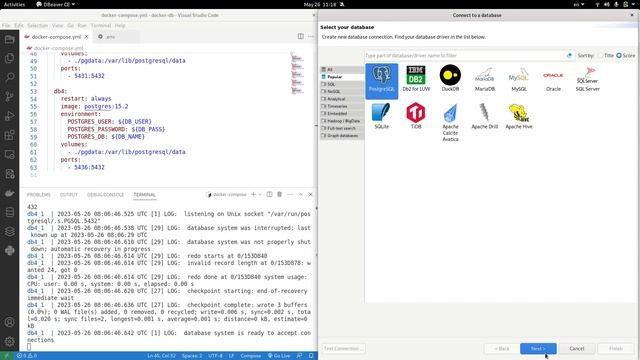The width and height of the screenshot is (640, 360).
Task: Select the Embedded category
Action: pyautogui.click(x=342, y=114)
